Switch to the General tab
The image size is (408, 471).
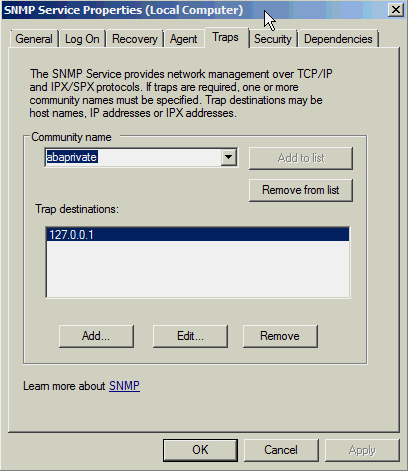click(x=34, y=39)
